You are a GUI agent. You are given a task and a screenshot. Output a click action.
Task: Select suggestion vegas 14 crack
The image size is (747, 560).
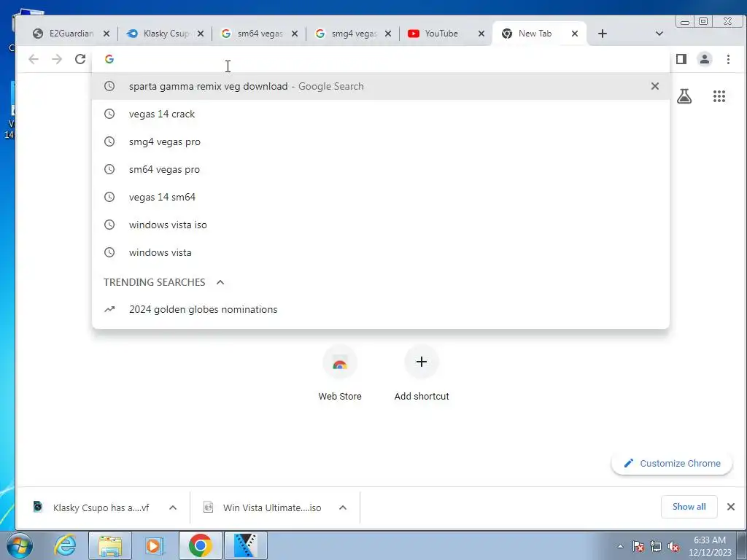(x=380, y=114)
